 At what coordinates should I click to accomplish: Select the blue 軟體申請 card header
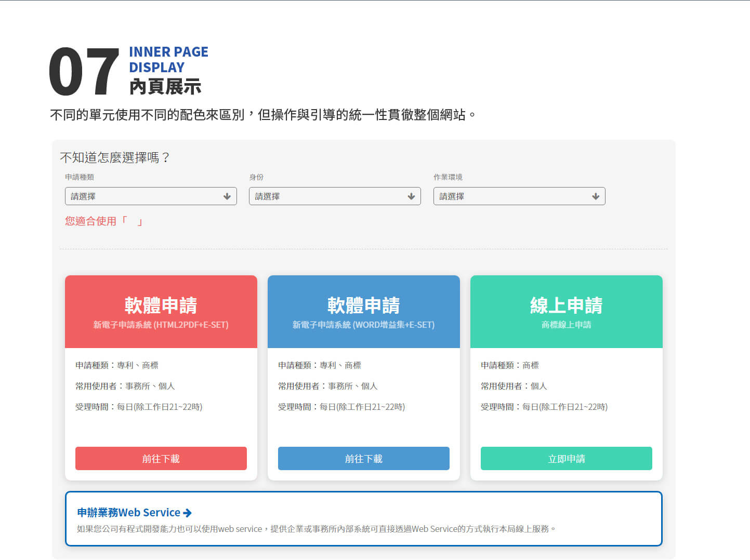coord(363,306)
